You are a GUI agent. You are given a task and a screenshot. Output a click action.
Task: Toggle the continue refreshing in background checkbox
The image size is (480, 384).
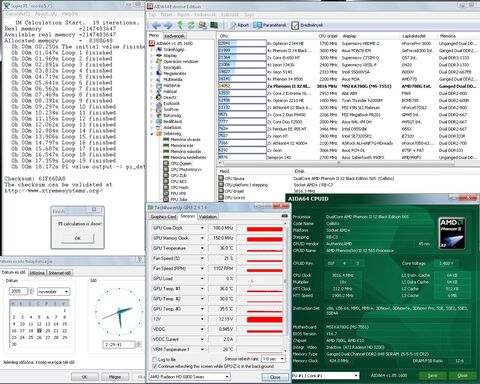click(x=154, y=366)
